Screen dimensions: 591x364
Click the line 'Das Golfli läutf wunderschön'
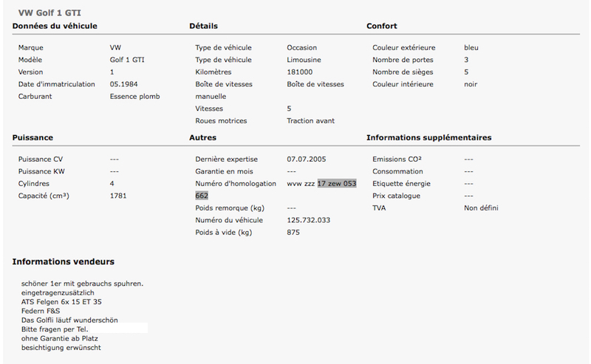click(69, 320)
